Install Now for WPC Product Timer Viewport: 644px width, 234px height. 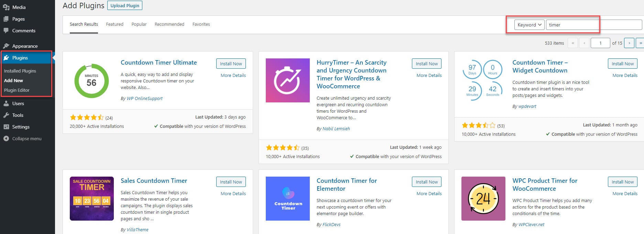pos(623,182)
